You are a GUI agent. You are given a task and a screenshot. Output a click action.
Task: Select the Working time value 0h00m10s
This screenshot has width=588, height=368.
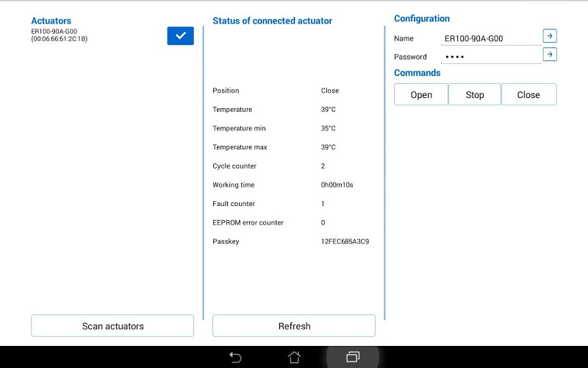(x=337, y=185)
